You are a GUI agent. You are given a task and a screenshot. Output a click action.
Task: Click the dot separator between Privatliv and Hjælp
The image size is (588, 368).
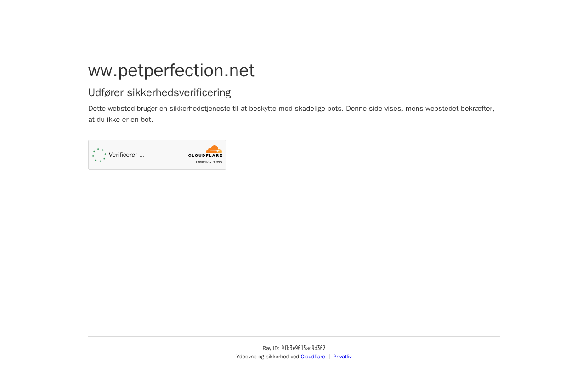click(x=210, y=162)
